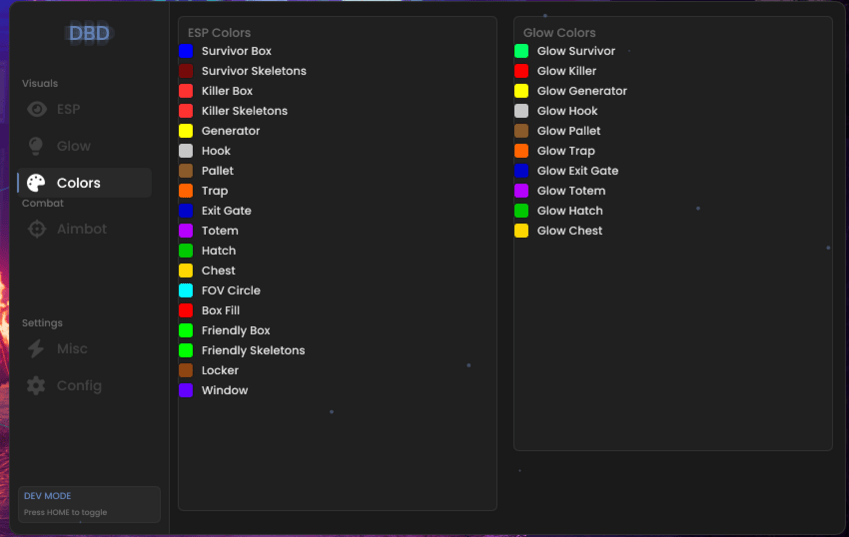Pick the FOV Circle cyan swatch

click(186, 291)
